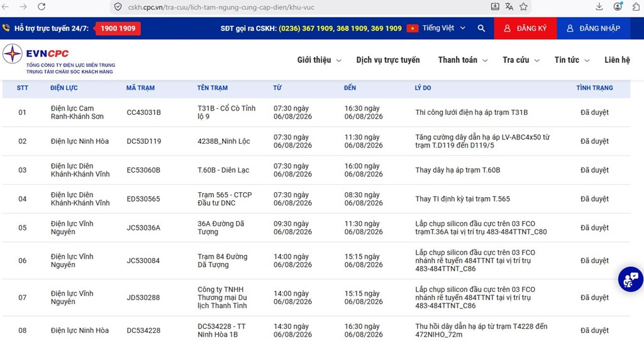Expand the Tra cứu menu
This screenshot has width=644, height=341.
pyautogui.click(x=521, y=60)
